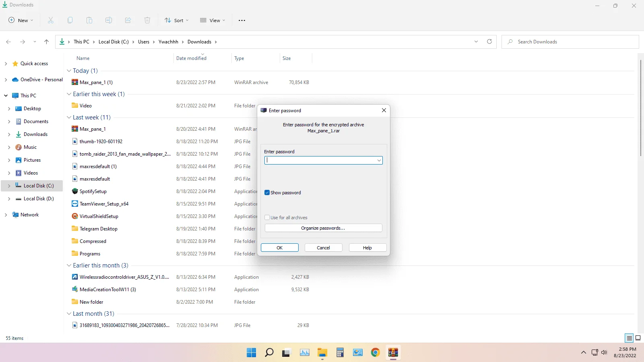Click the Organize passwords... button
Viewport: 644px width, 362px height.
point(323,228)
